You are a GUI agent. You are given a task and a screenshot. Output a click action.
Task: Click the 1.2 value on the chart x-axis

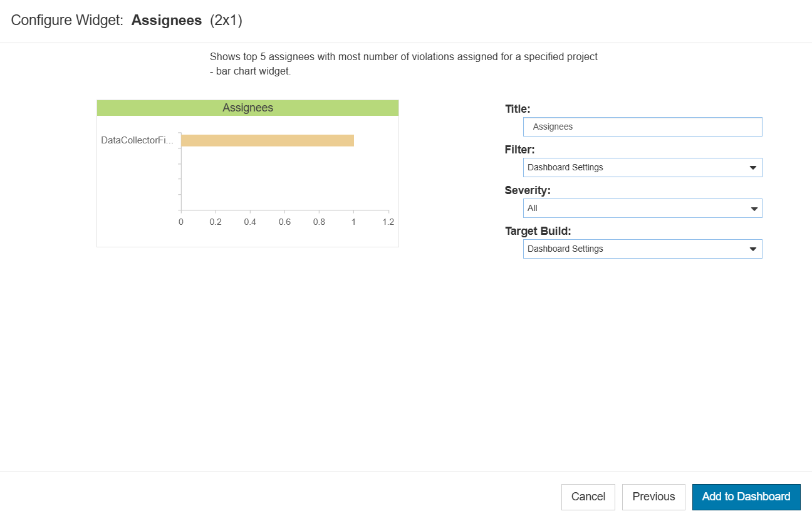click(388, 222)
